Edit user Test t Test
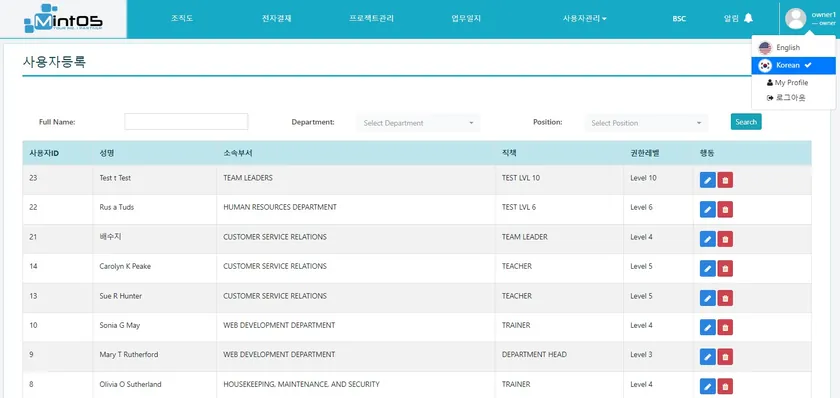Viewport: 840px width, 398px height. click(708, 180)
